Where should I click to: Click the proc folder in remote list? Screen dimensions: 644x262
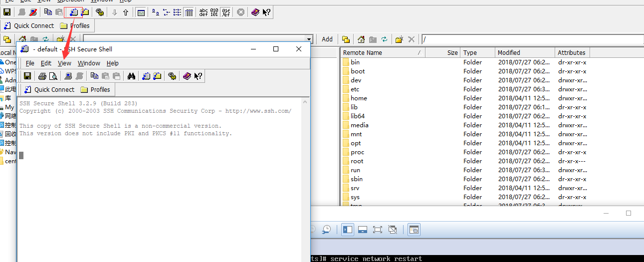pyautogui.click(x=354, y=152)
